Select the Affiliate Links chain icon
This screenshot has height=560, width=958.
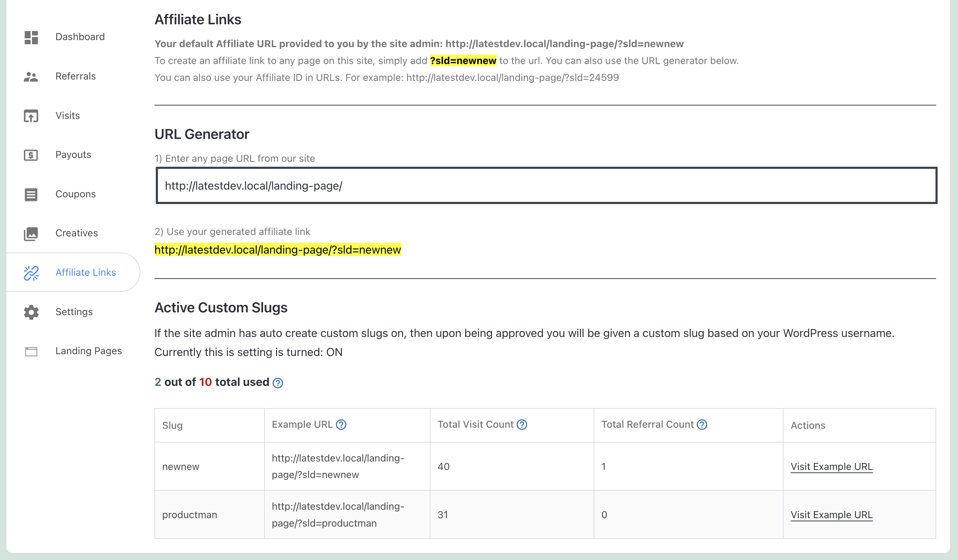(x=31, y=272)
